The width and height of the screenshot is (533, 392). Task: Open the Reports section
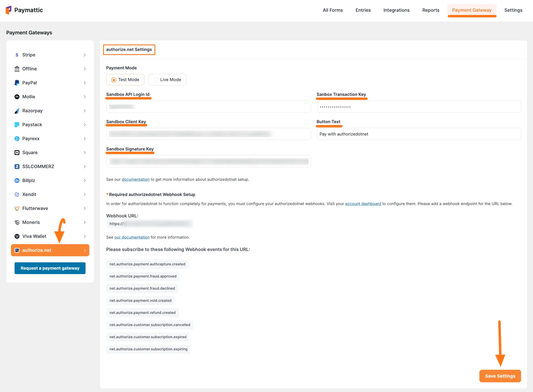pos(431,10)
